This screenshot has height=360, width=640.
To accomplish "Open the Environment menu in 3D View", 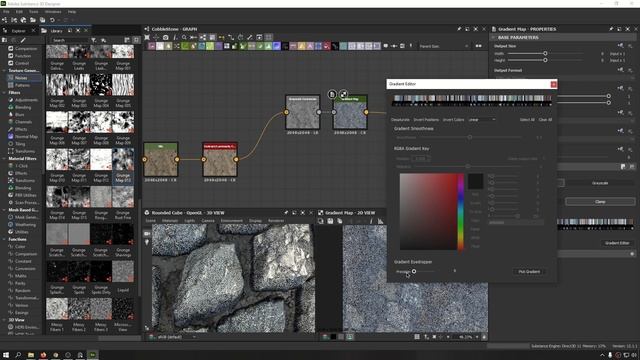I will pyautogui.click(x=231, y=221).
